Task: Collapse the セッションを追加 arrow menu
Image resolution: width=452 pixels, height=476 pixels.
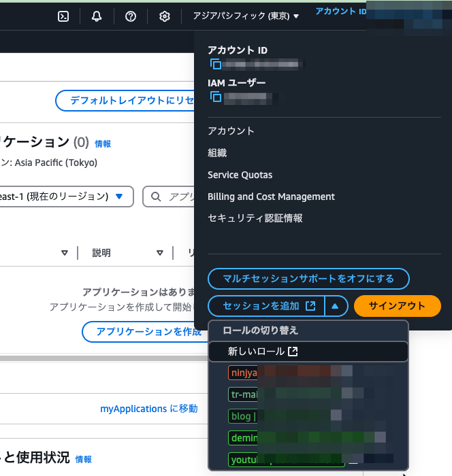Action: 336,306
